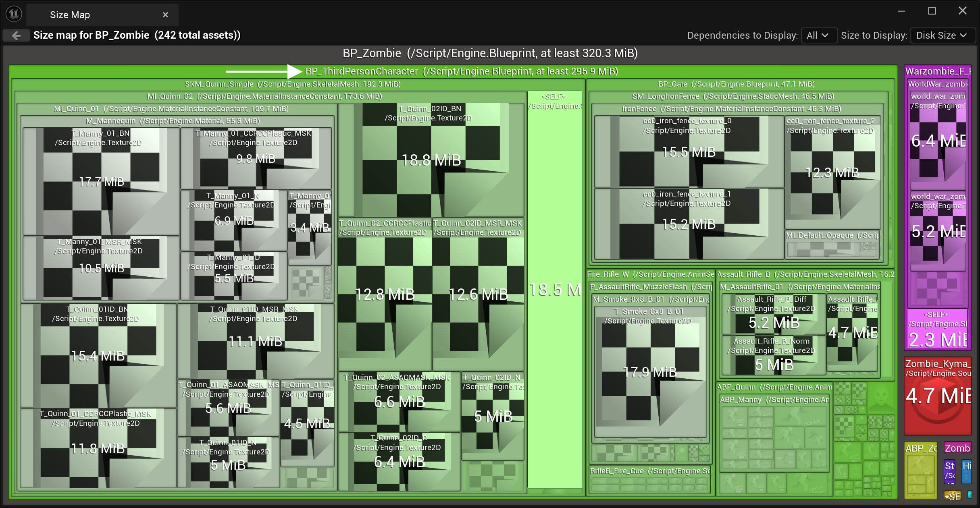The width and height of the screenshot is (980, 508).
Task: Click the light green SELF 18.5 MiB column
Action: pyautogui.click(x=555, y=290)
